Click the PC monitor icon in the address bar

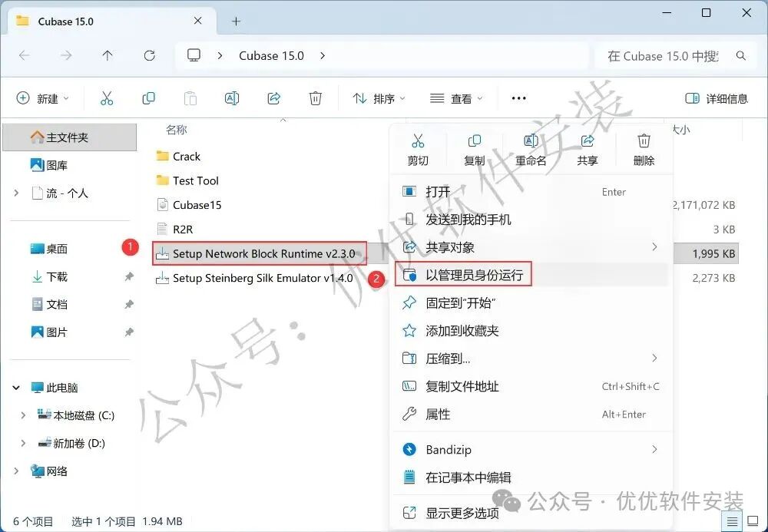pyautogui.click(x=194, y=55)
